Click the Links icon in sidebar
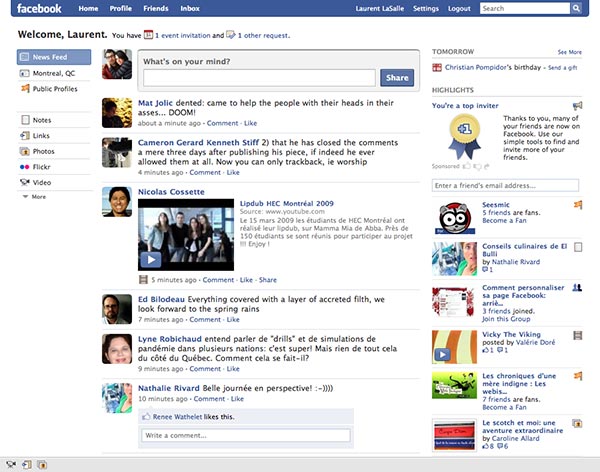Image resolution: width=600 pixels, height=472 pixels. pyautogui.click(x=25, y=136)
